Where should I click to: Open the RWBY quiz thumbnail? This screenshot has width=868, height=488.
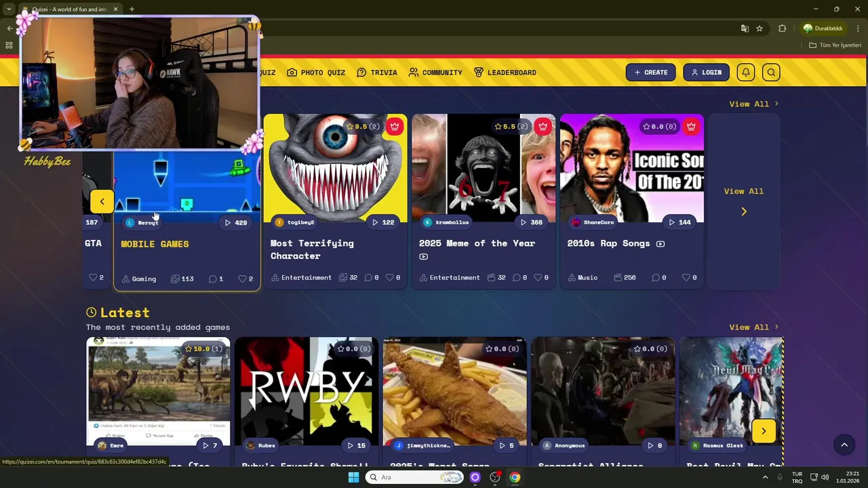pyautogui.click(x=307, y=391)
